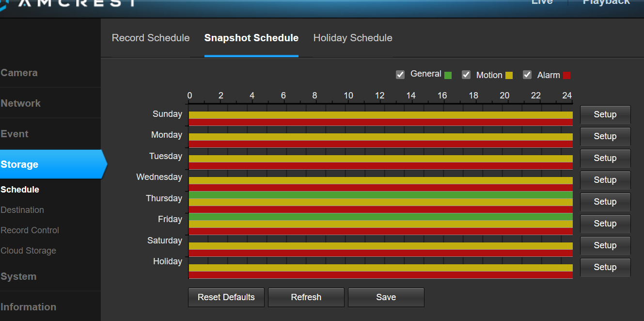Image resolution: width=644 pixels, height=321 pixels.
Task: Expand the Network sidebar section
Action: tap(21, 103)
